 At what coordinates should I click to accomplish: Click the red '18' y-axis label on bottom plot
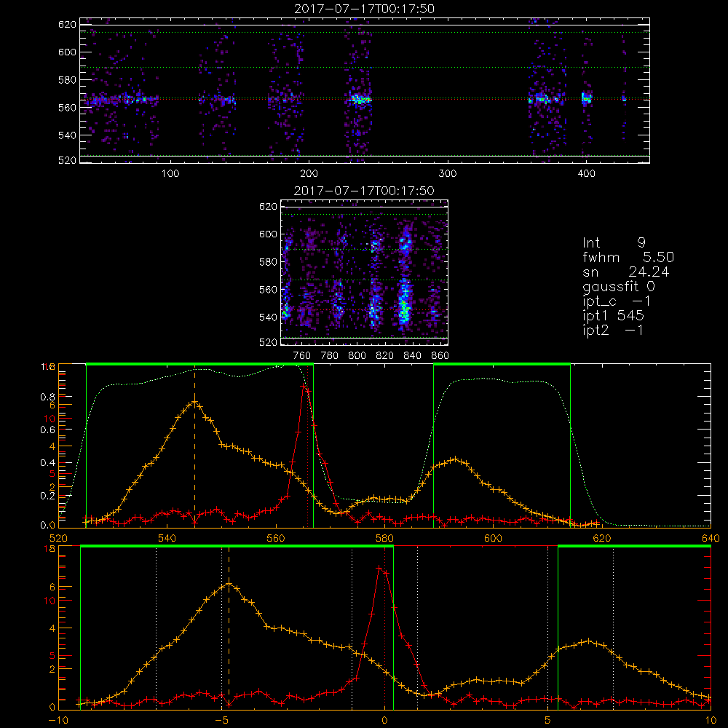coord(50,549)
